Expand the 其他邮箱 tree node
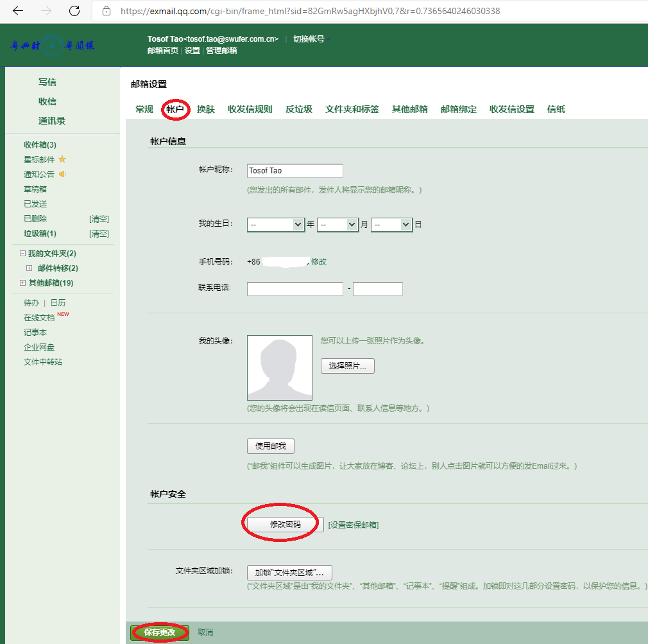648x644 pixels. [22, 283]
